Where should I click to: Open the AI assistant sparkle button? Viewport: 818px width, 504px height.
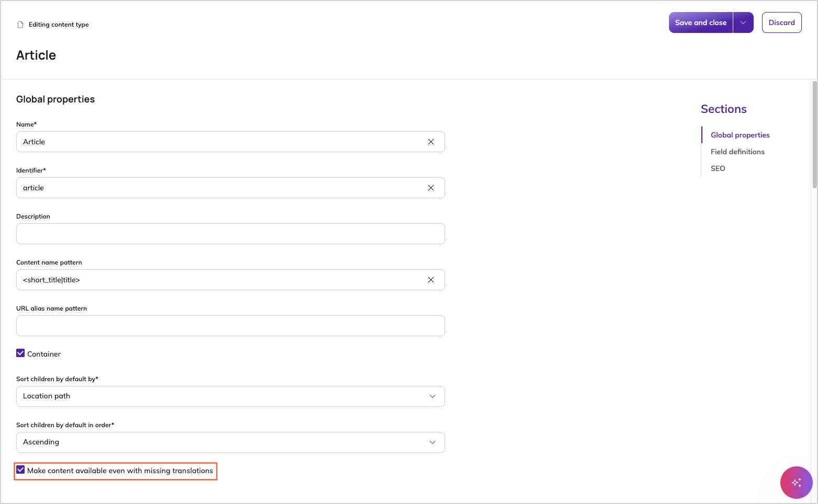click(x=796, y=483)
